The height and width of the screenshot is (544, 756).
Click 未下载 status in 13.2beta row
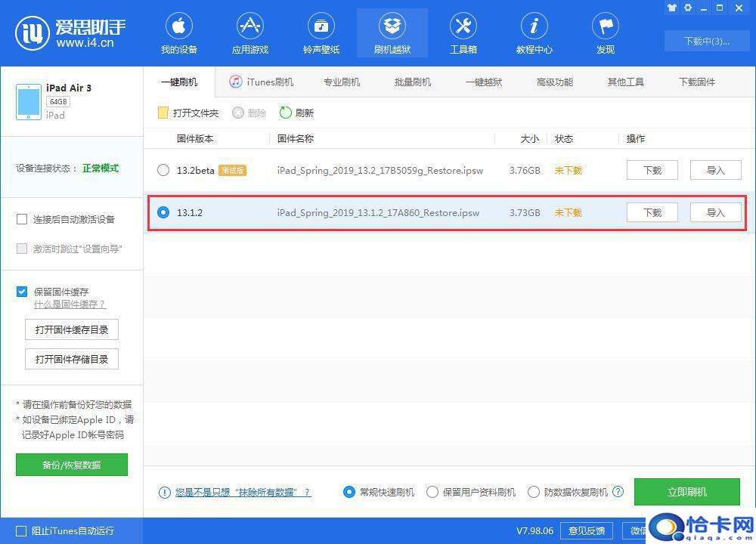tap(568, 171)
